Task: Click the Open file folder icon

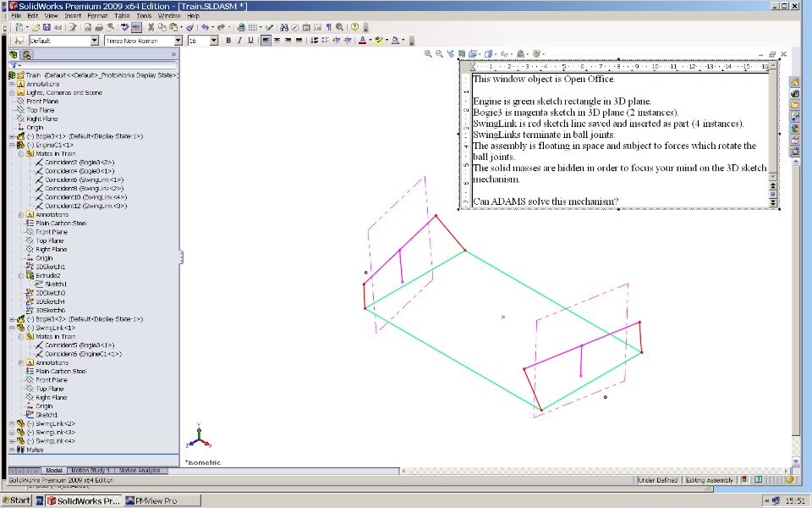Action: 36,27
